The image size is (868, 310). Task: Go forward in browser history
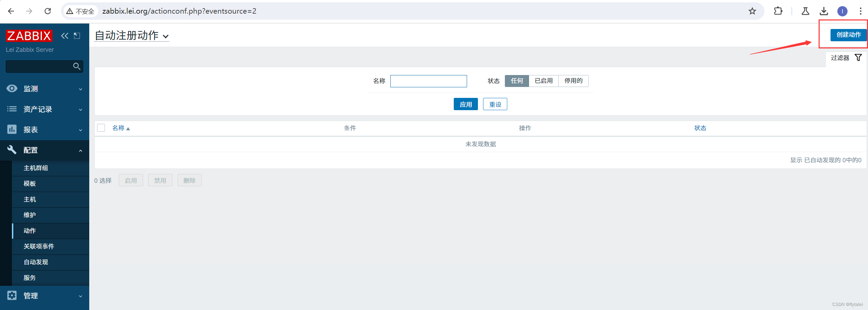click(29, 11)
